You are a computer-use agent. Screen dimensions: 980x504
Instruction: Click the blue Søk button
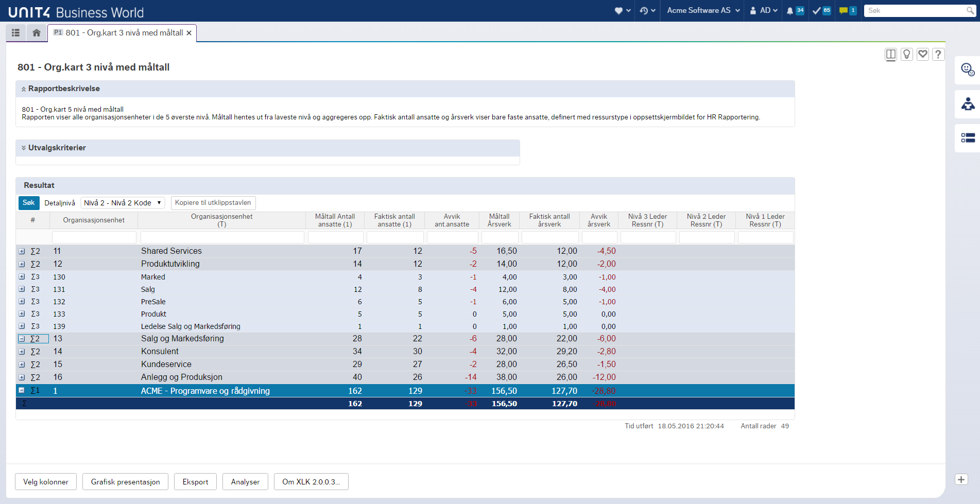point(29,203)
